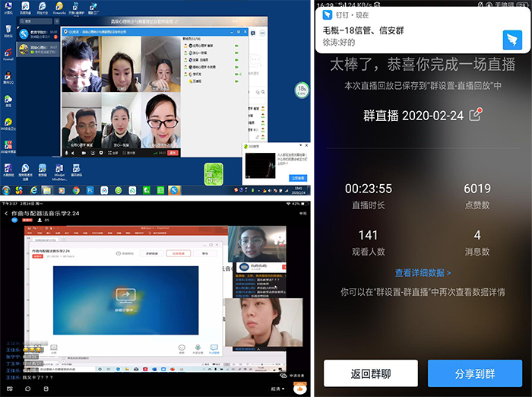Open the 查看详细数据 link

coord(423,272)
